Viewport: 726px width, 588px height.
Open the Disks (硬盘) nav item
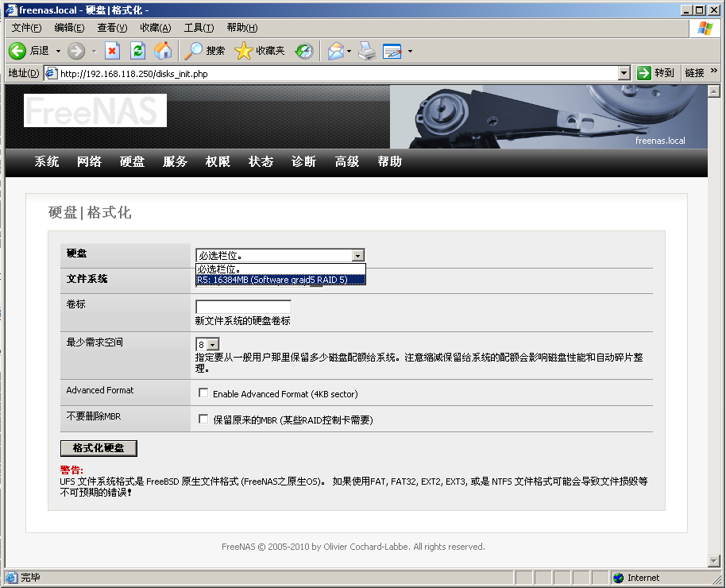[133, 162]
